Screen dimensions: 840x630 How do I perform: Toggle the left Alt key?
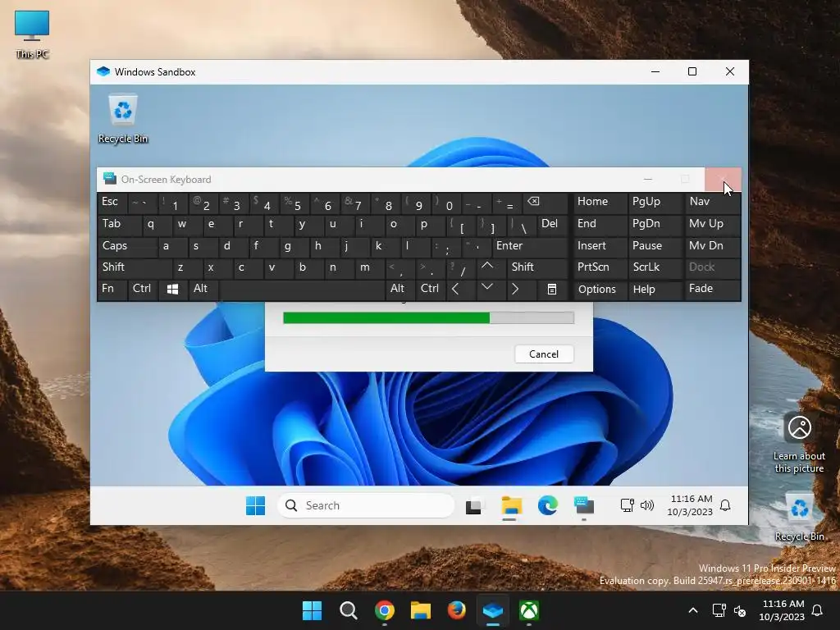[x=203, y=290]
